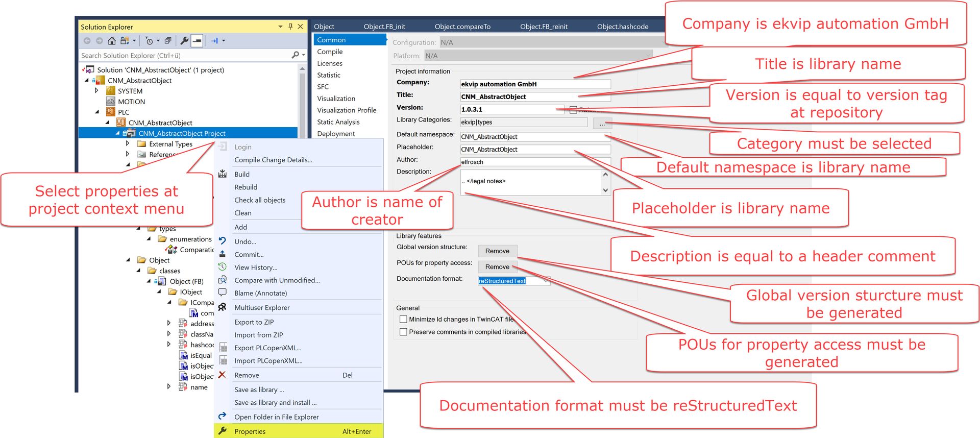
Task: Click the Compare with Unmodified icon
Action: tap(223, 280)
